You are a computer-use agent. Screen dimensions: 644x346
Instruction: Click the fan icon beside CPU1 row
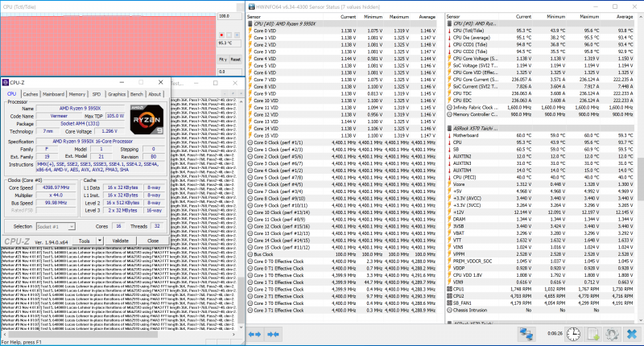449,290
